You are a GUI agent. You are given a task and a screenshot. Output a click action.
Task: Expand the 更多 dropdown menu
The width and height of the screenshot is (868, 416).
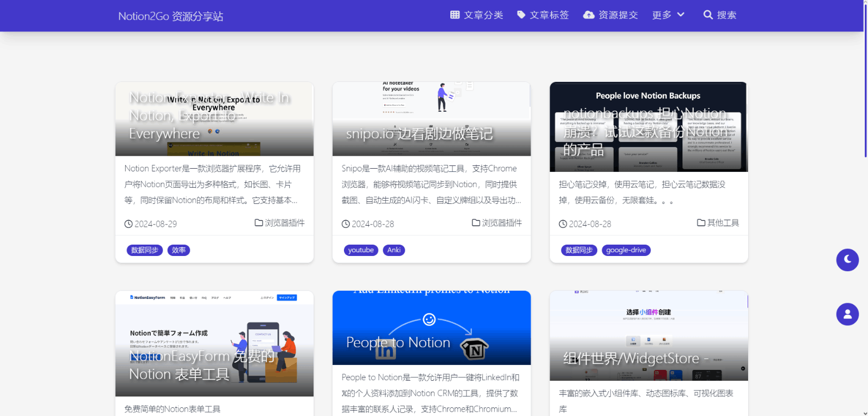(668, 15)
